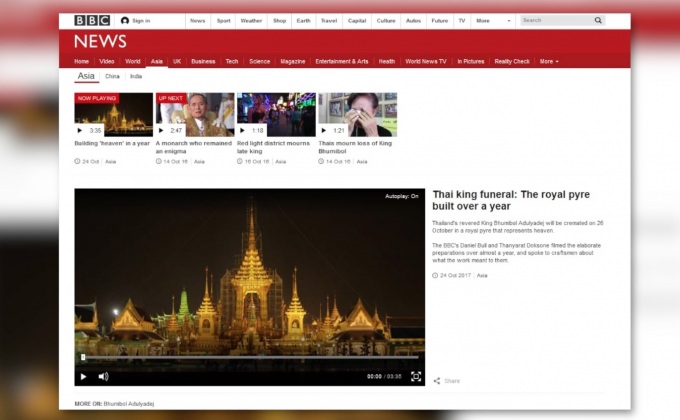This screenshot has height=420, width=680.
Task: Go to Tech news tab
Action: click(232, 62)
